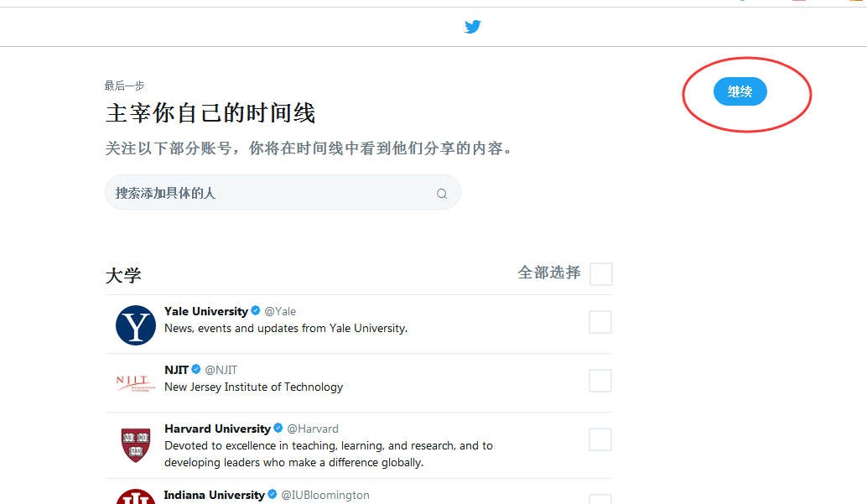Open the @IUBloomington handle
This screenshot has height=504, width=867.
coord(325,495)
